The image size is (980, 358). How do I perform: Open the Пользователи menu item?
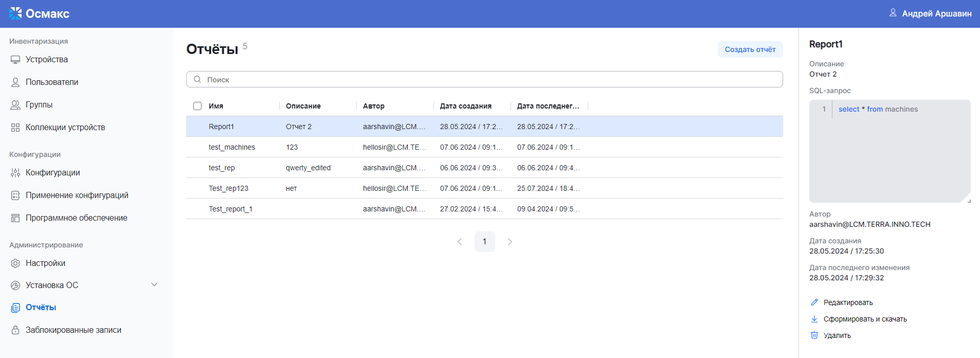(x=52, y=82)
